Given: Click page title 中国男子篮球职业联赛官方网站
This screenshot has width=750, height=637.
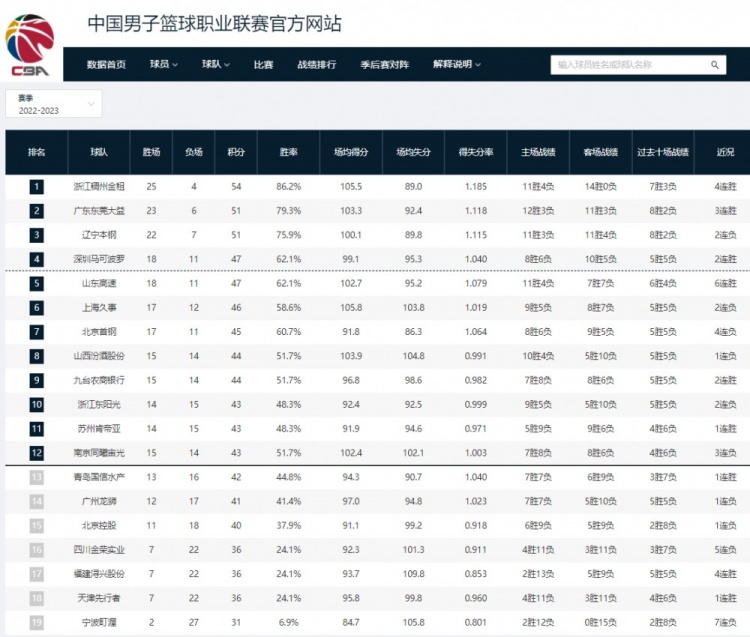Looking at the screenshot, I should coord(214,23).
